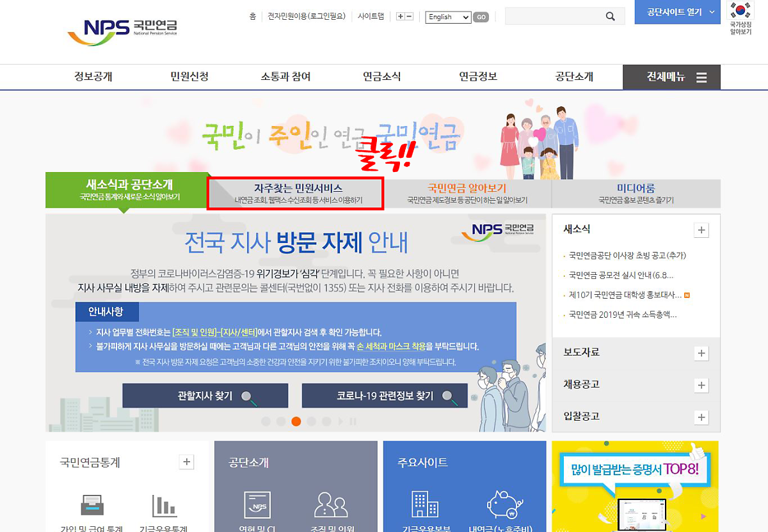This screenshot has height=532, width=768.
Task: Open the 공단사이트 열기 dropdown
Action: pos(678,12)
